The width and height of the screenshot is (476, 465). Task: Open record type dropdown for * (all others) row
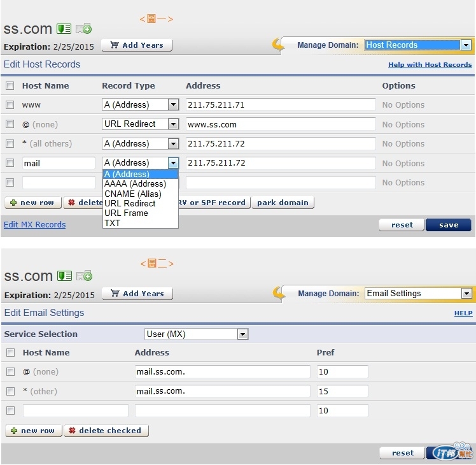point(140,143)
